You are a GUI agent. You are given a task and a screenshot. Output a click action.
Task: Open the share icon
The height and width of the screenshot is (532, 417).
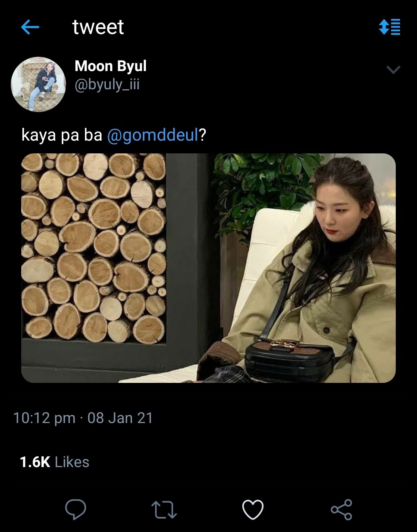[x=342, y=509]
